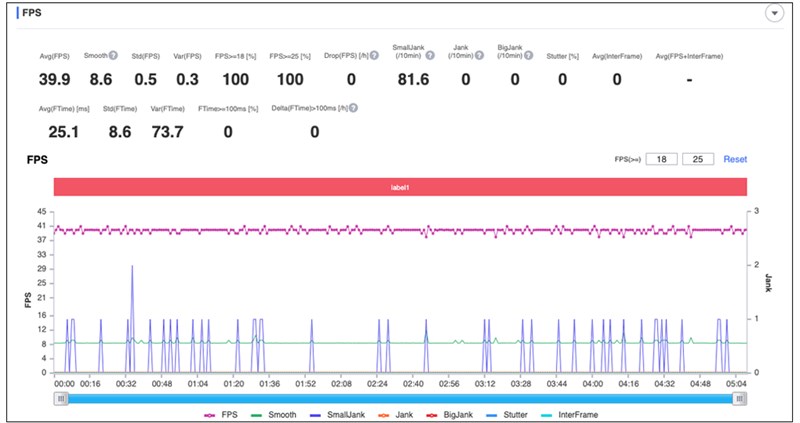Collapse the FPS panel with the arrow button
Image resolution: width=800 pixels, height=423 pixels.
(x=773, y=13)
